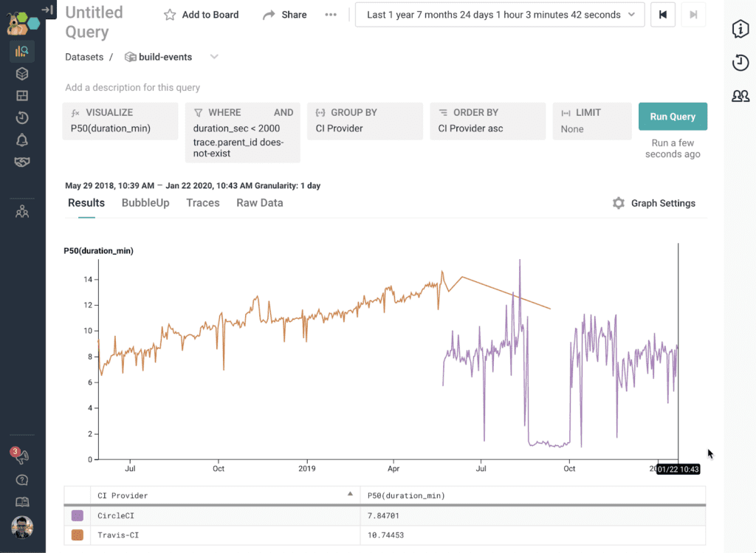Viewport: 756px width, 553px height.
Task: Open the Boards icon in left sidebar
Action: click(x=22, y=96)
